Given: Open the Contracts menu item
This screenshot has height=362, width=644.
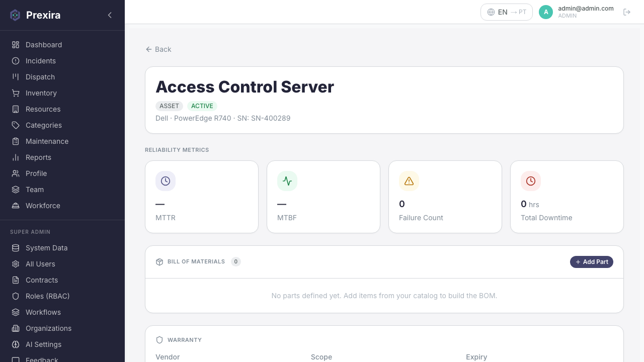Looking at the screenshot, I should click(62, 280).
